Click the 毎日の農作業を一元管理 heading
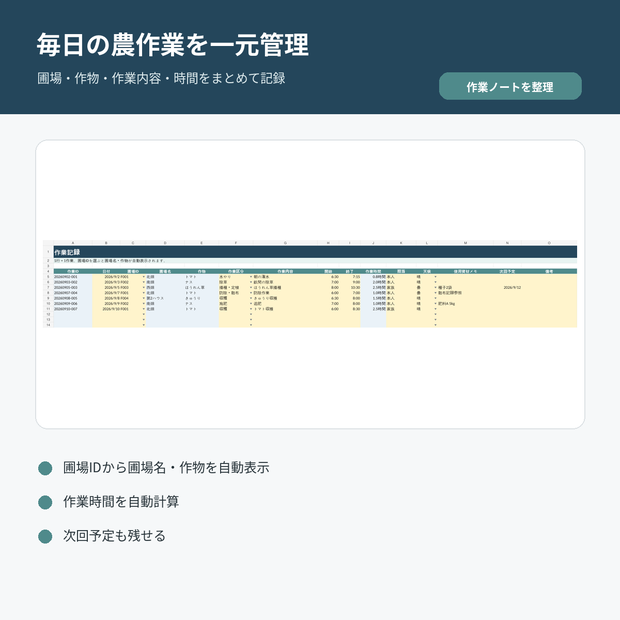Image resolution: width=620 pixels, height=620 pixels. point(173,45)
